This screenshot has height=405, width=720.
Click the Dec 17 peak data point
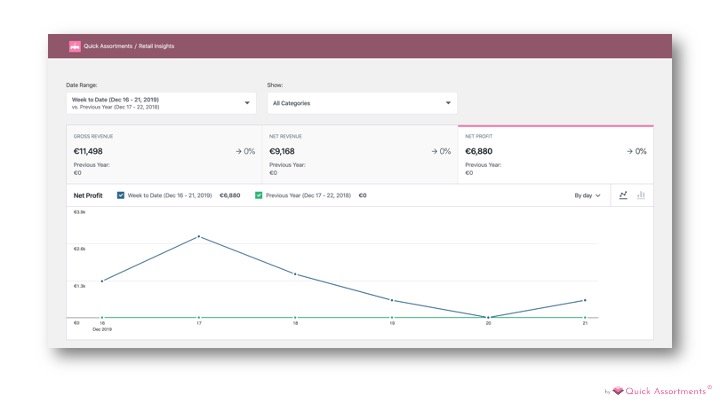click(199, 236)
